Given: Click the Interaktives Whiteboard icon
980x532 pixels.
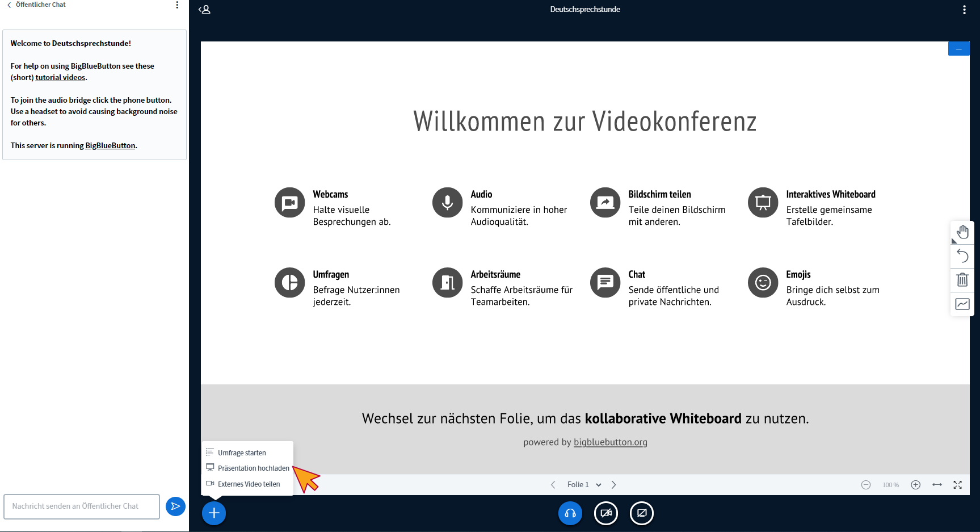Looking at the screenshot, I should tap(763, 203).
